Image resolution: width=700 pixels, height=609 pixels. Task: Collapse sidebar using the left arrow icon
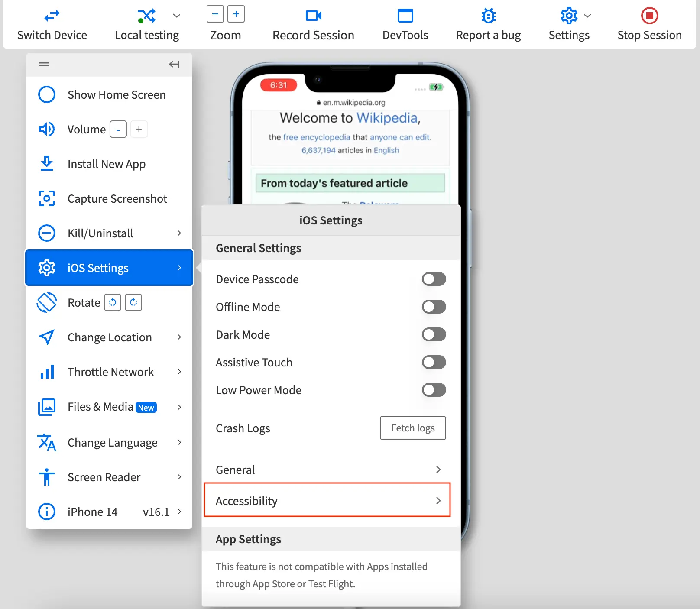pyautogui.click(x=174, y=64)
